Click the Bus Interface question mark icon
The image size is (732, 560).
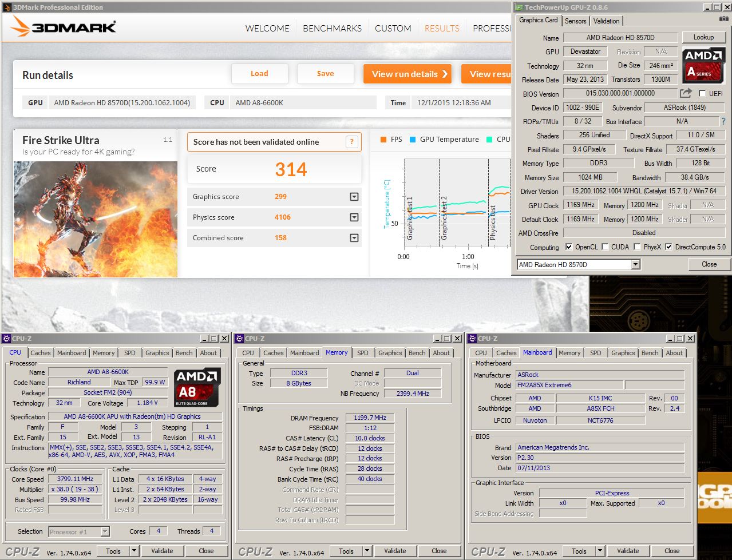[x=723, y=121]
